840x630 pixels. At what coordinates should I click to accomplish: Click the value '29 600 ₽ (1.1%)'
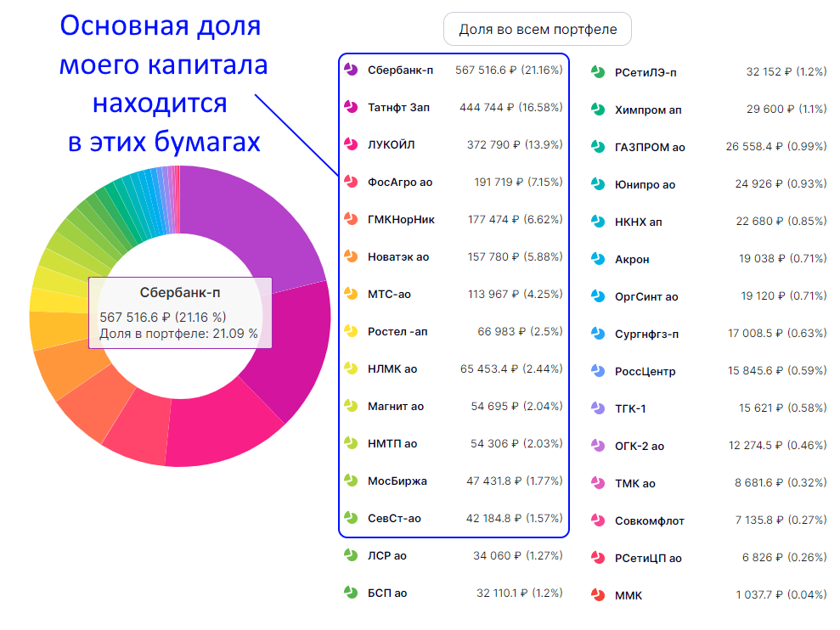[x=786, y=109]
